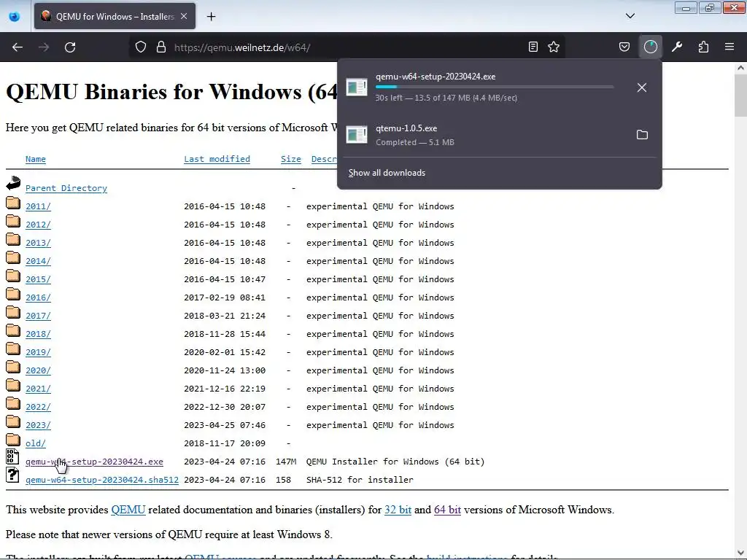Viewport: 747px width, 560px height.
Task: Click the padlock site security icon
Action: [161, 47]
